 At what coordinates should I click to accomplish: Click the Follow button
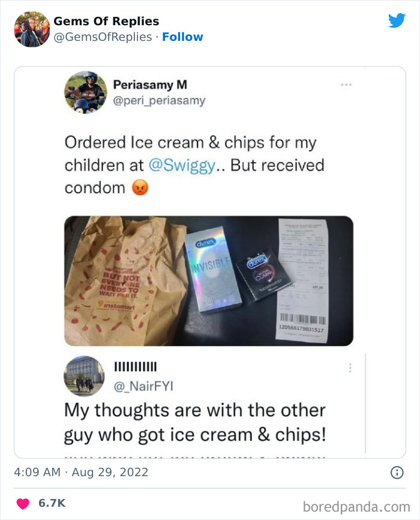click(x=183, y=37)
